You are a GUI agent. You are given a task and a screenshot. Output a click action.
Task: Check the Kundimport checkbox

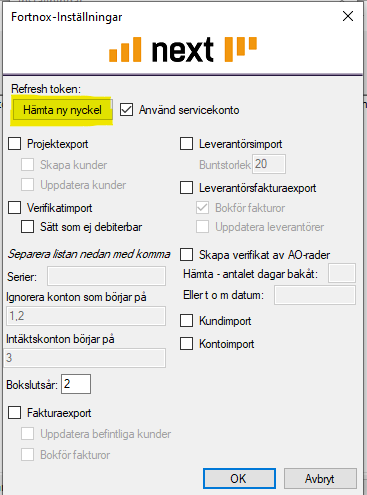(186, 321)
